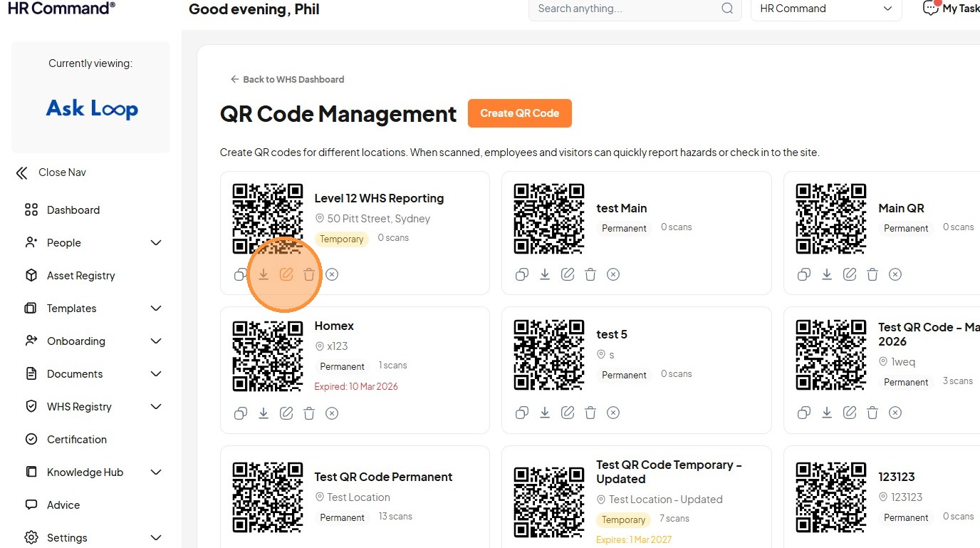Download the Level 12 WHS Reporting QR code
Image resolution: width=980 pixels, height=548 pixels.
click(264, 274)
